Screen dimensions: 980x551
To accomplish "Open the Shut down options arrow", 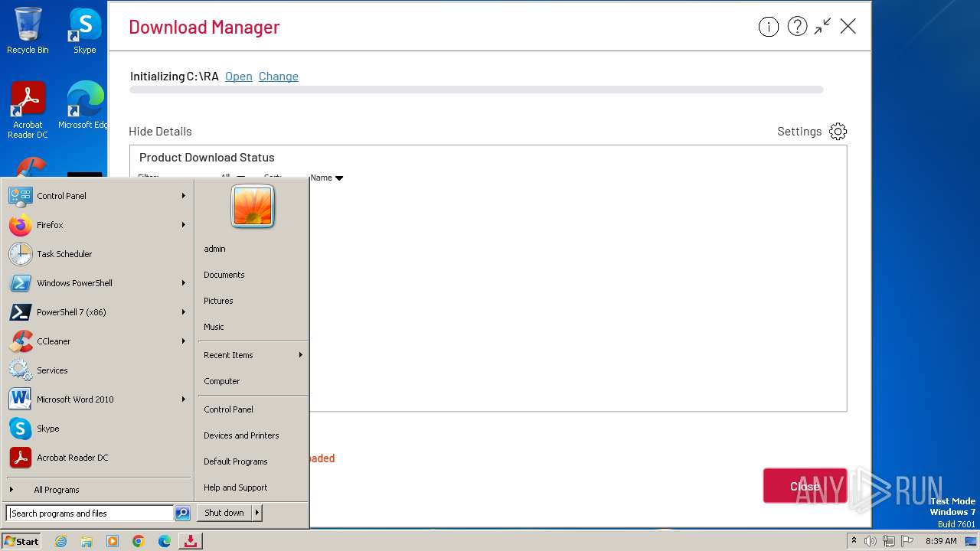I will pos(257,513).
